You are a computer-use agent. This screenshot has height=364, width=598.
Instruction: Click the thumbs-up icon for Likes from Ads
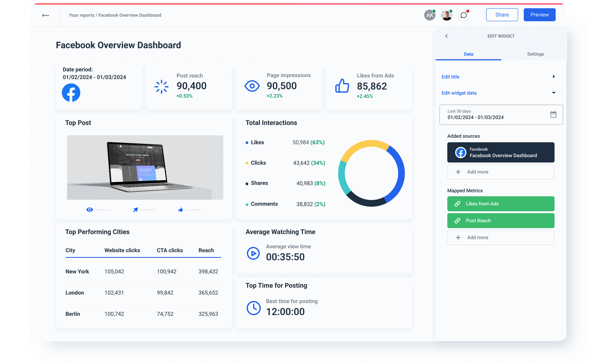coord(342,86)
